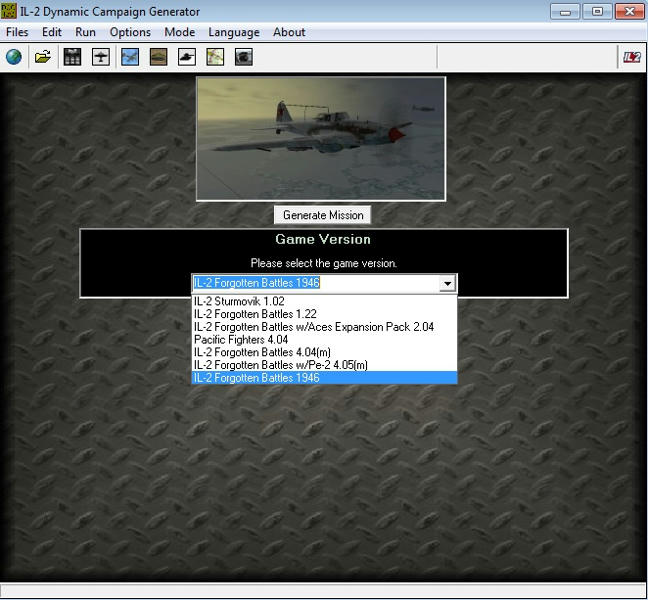This screenshot has width=648, height=600.
Task: Maximize the campaign generator window
Action: (597, 12)
